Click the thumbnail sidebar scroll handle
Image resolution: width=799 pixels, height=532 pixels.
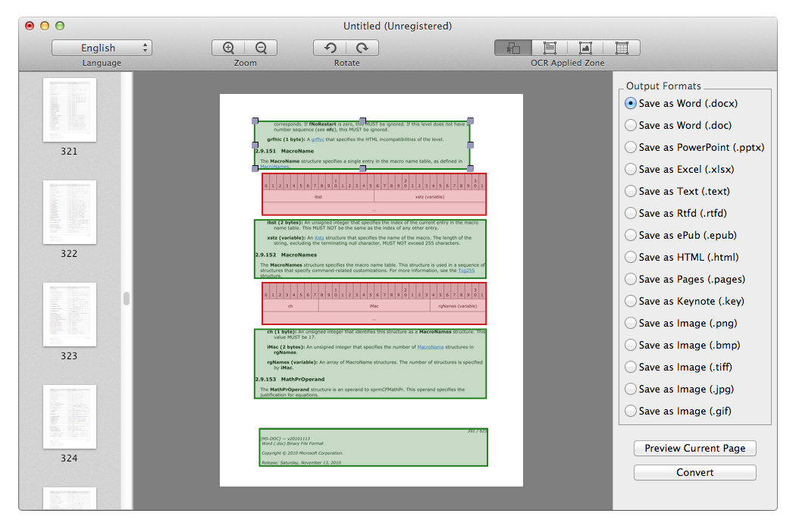(127, 298)
